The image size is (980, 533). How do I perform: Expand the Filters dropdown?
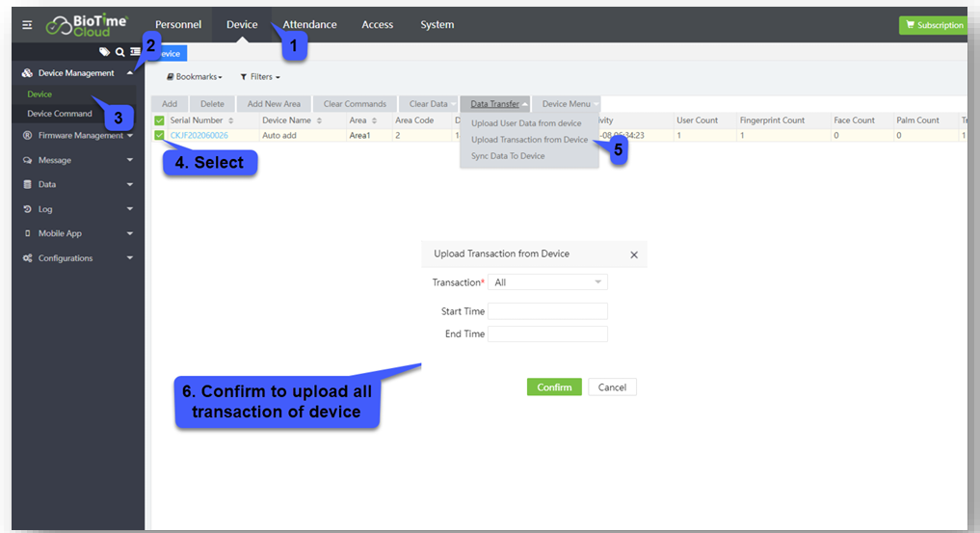pos(260,77)
